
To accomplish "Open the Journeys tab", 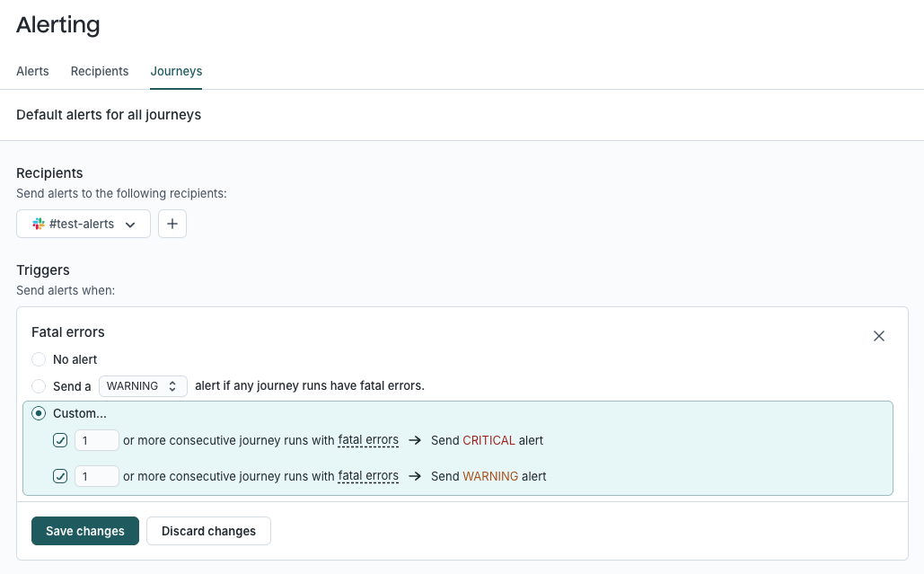I will click(x=176, y=71).
